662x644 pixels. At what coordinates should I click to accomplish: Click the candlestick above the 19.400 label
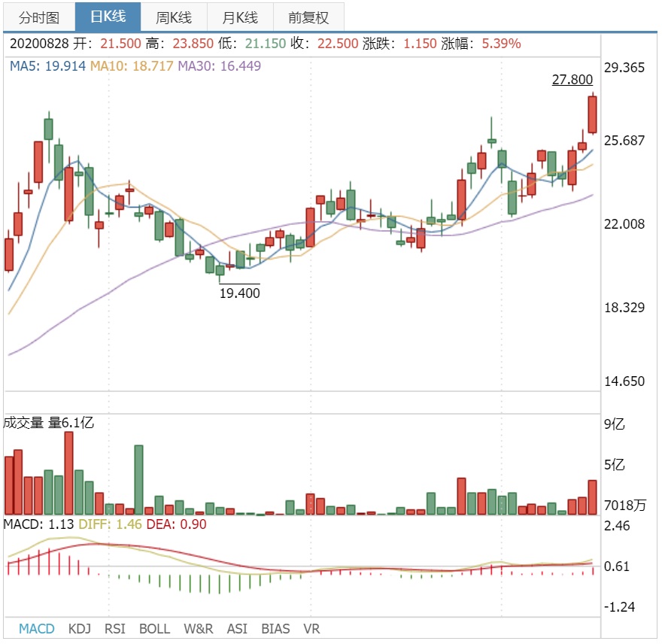tap(220, 270)
